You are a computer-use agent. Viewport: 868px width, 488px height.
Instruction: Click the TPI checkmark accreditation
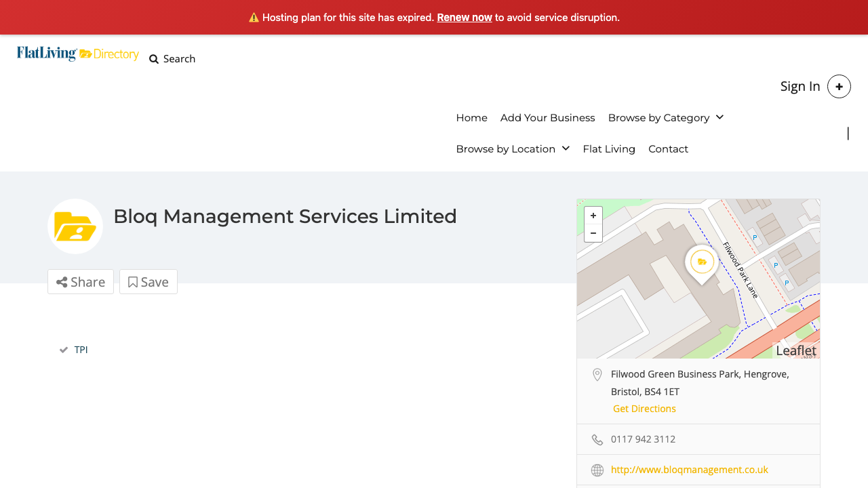[63, 349]
